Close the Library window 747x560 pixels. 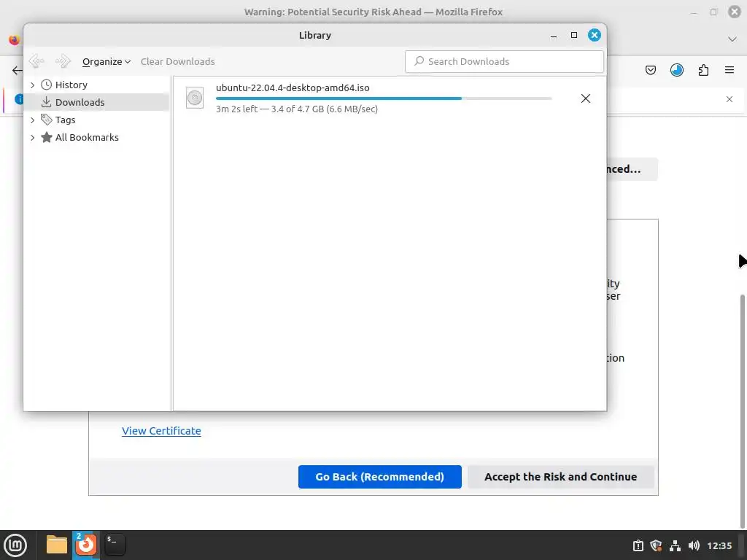click(x=594, y=35)
